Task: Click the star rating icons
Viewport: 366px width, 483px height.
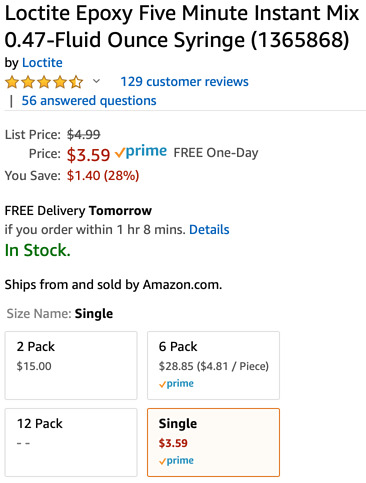Action: pyautogui.click(x=44, y=82)
